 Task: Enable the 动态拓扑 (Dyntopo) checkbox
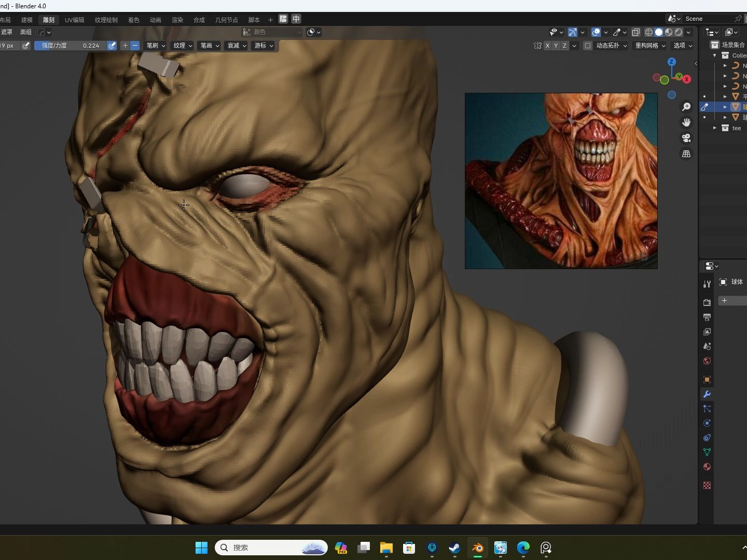pyautogui.click(x=588, y=46)
